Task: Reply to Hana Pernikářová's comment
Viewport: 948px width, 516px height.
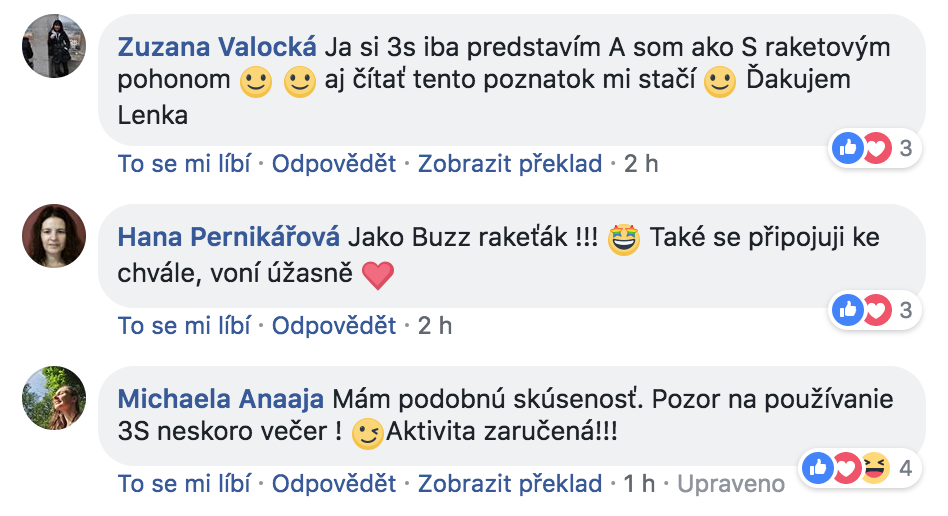Action: point(334,325)
